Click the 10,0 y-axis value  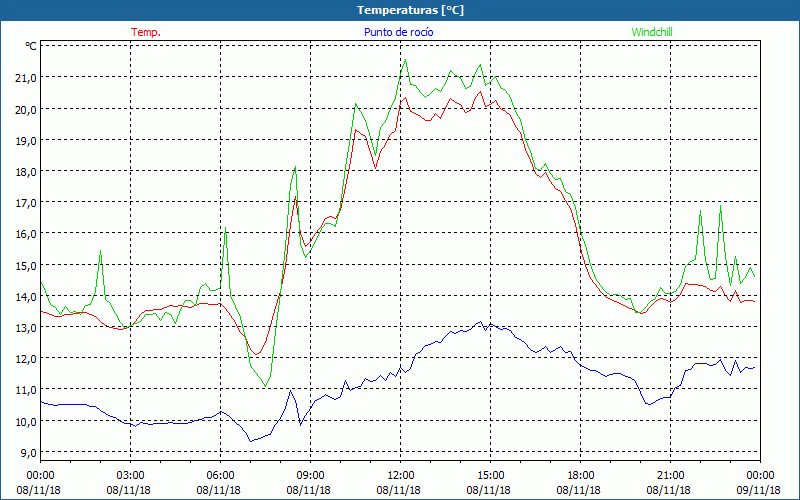tap(27, 421)
